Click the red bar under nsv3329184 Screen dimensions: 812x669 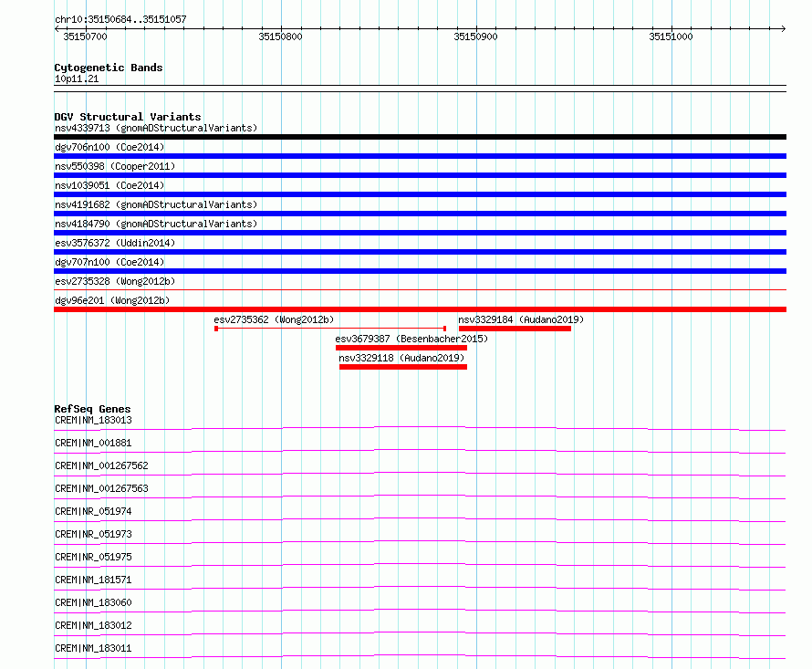pos(515,329)
